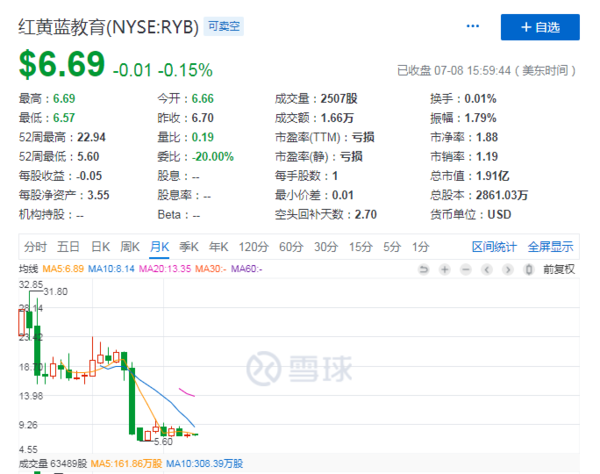
Task: Switch to the 季K chart tab
Action: click(189, 247)
